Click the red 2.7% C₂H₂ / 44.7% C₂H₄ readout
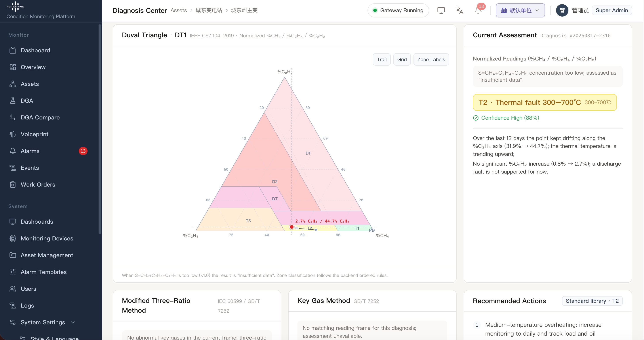This screenshot has height=340, width=644. 322,221
